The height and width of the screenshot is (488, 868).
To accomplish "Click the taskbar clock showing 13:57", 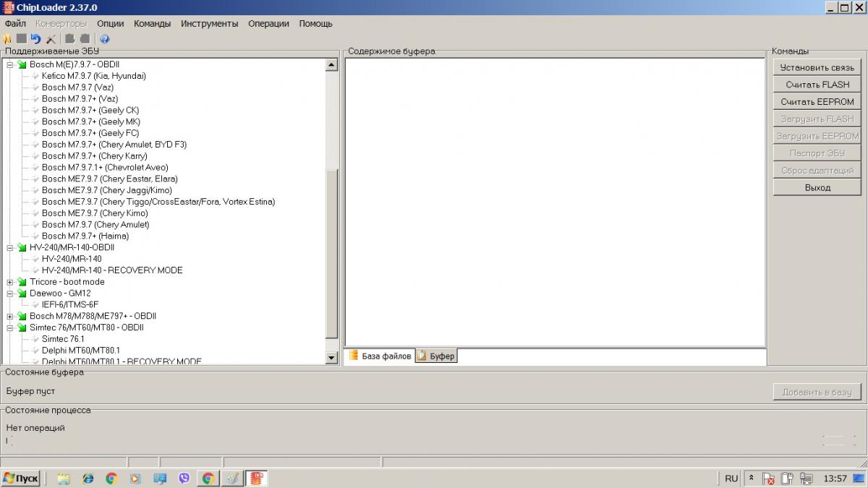I will [x=835, y=479].
